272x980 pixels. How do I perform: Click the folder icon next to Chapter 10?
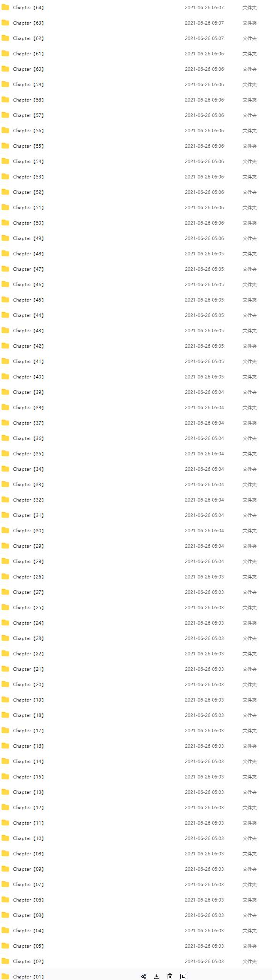click(x=5, y=838)
